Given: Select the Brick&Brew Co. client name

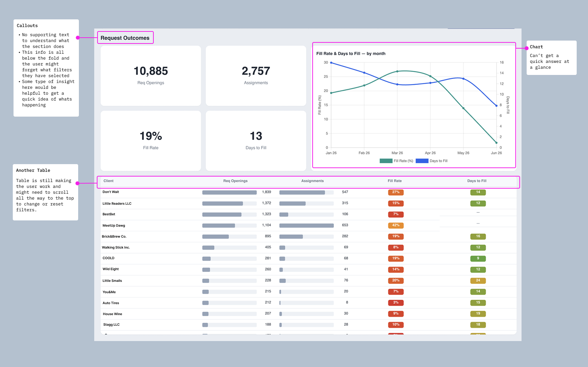Looking at the screenshot, I should click(114, 237).
